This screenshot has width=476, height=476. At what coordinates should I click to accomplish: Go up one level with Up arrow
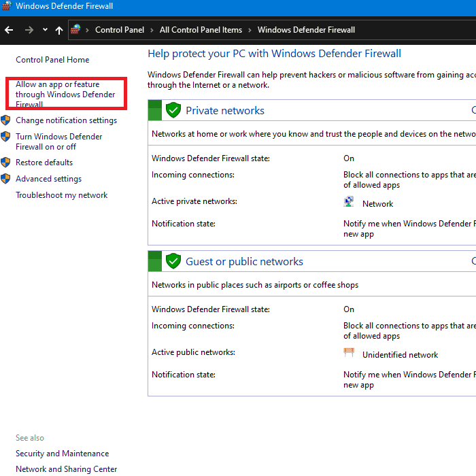point(59,30)
